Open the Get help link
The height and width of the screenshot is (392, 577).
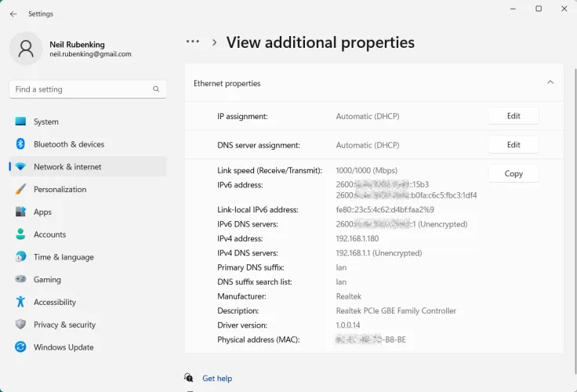pos(217,379)
